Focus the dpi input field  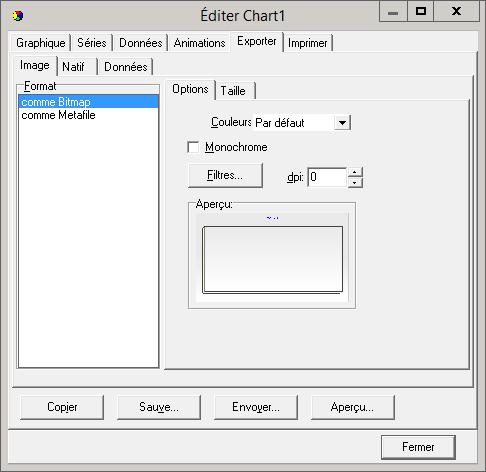tap(327, 177)
